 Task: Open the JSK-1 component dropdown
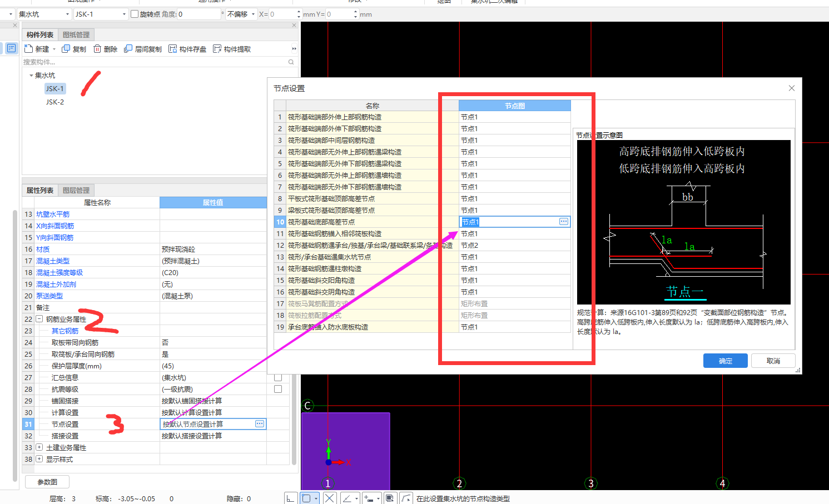tap(124, 14)
